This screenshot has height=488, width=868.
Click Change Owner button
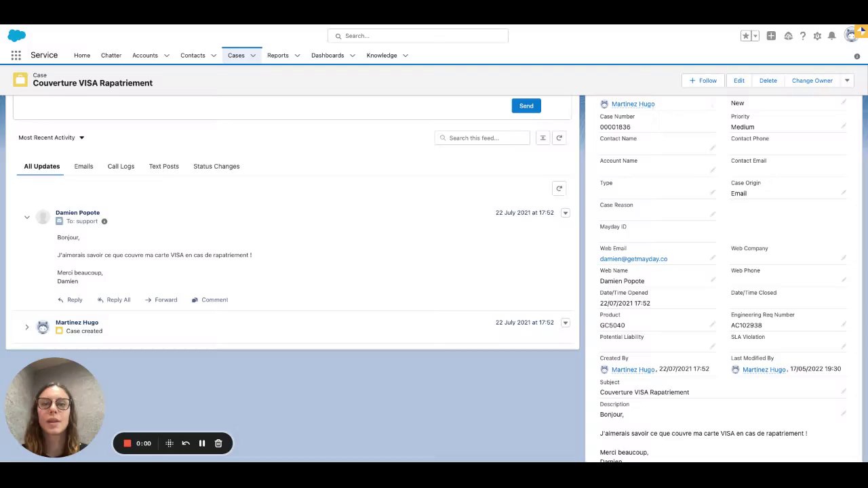pyautogui.click(x=812, y=81)
